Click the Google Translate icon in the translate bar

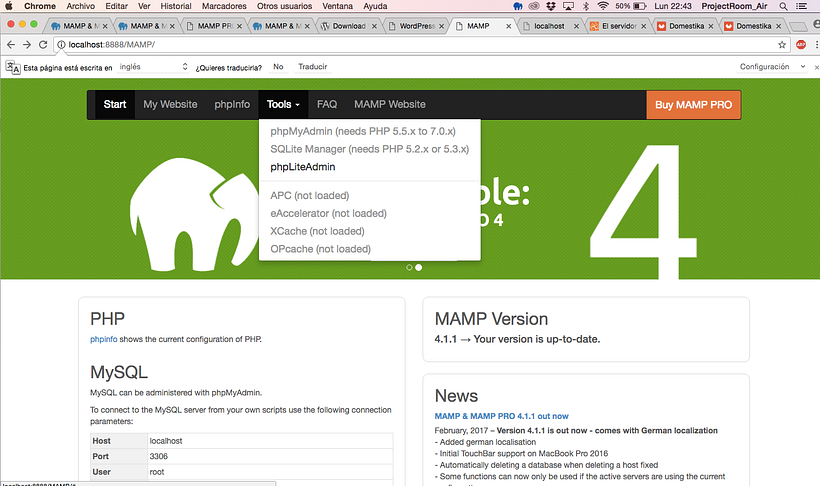pos(13,67)
